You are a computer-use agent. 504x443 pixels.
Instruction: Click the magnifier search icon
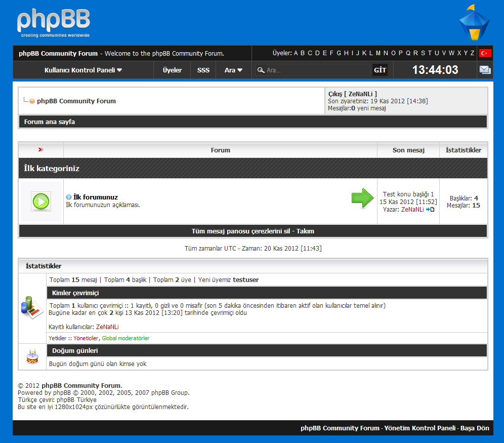pyautogui.click(x=261, y=70)
